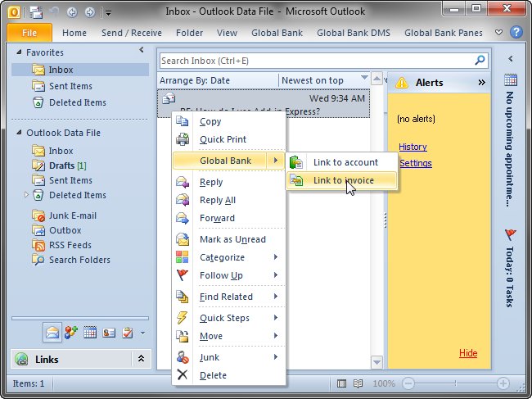Open the RSS Feeds folder
Image resolution: width=532 pixels, height=399 pixels.
click(61, 245)
